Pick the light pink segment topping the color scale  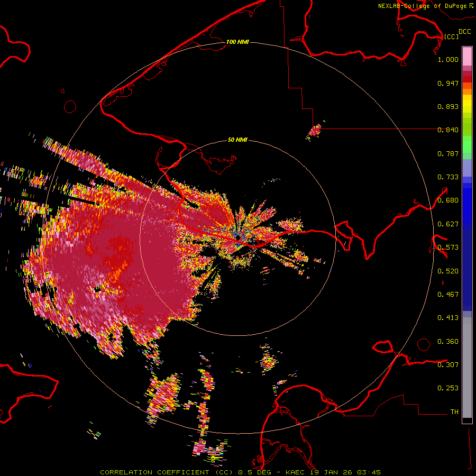(467, 57)
